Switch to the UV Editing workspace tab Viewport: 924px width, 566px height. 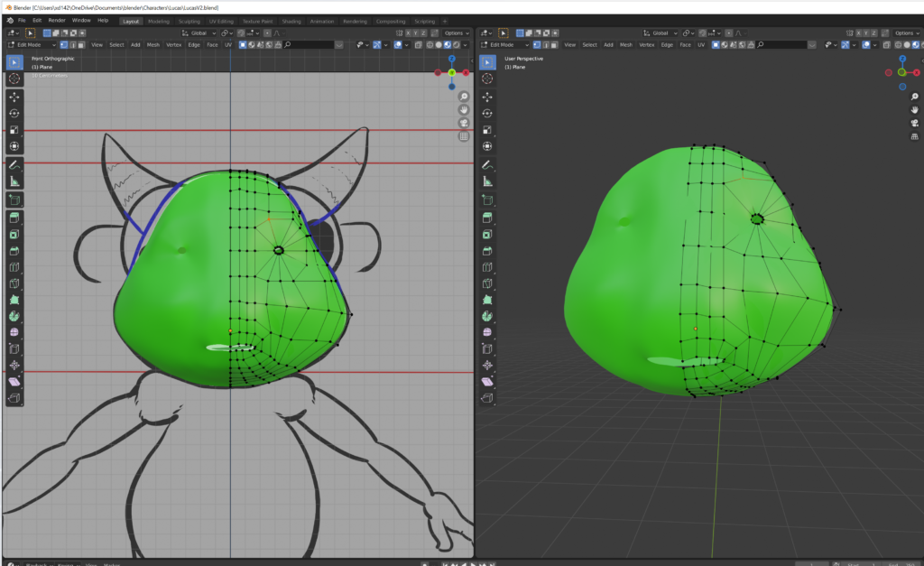(220, 20)
